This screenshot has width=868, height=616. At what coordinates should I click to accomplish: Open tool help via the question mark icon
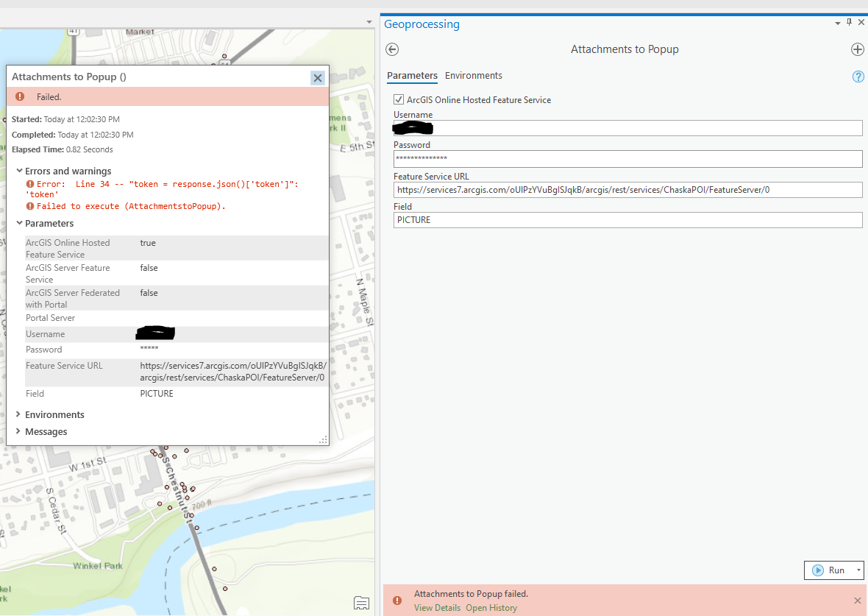coord(858,76)
